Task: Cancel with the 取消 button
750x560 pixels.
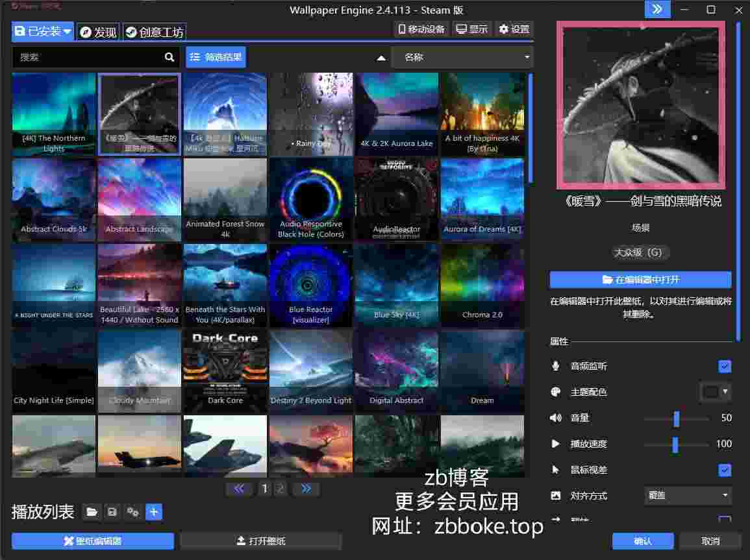Action: pos(710,541)
